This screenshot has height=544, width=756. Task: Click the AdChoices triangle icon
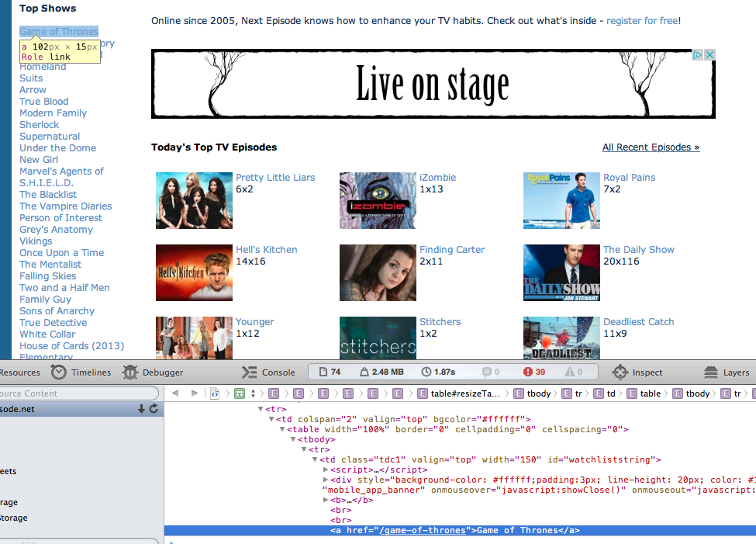(x=698, y=54)
